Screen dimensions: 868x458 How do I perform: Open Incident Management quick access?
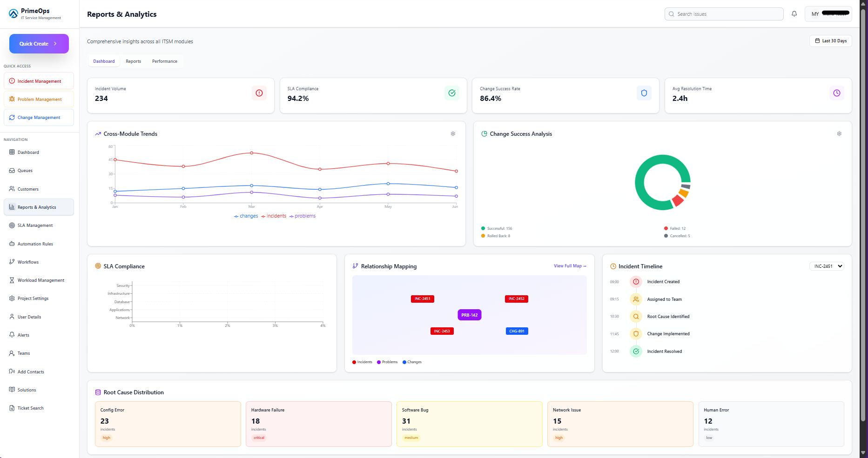pos(39,81)
